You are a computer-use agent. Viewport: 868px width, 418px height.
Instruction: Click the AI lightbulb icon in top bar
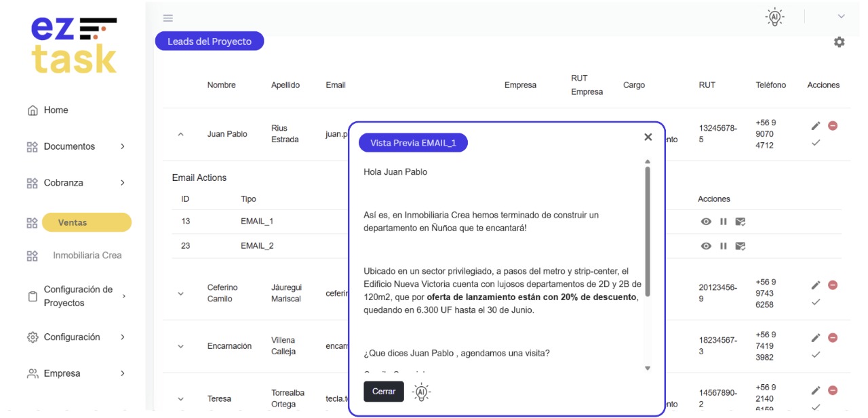[774, 17]
